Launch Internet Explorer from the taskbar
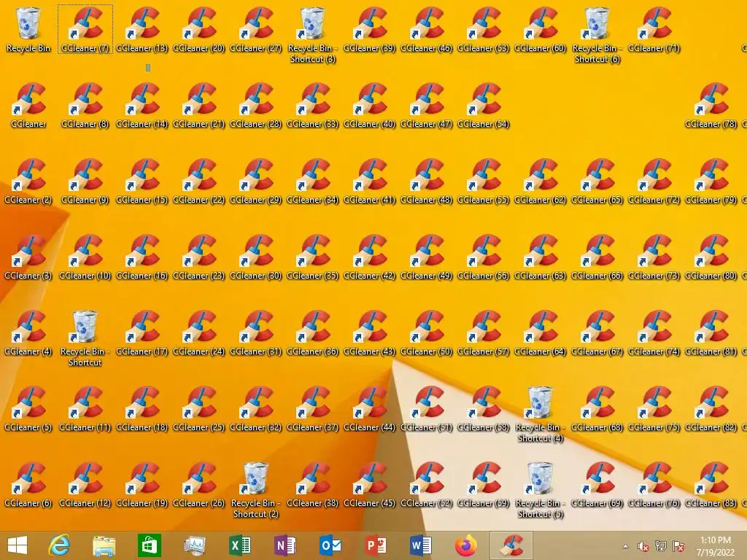747x560 pixels. [x=59, y=545]
